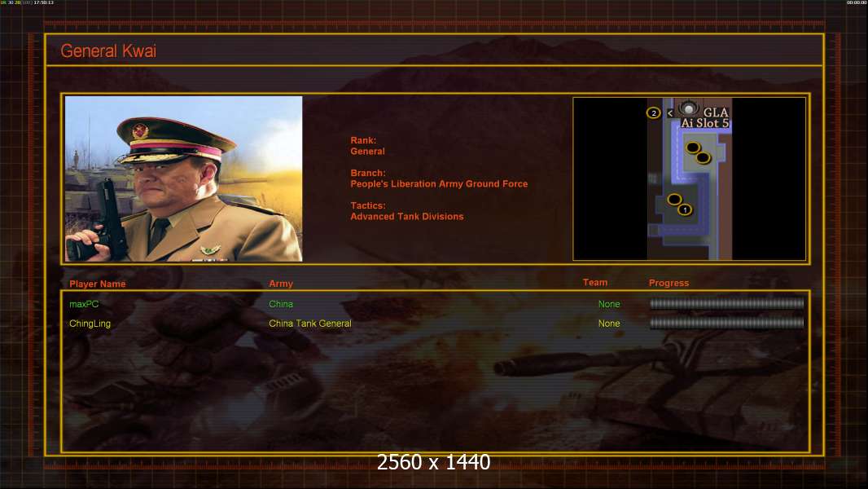Click start position marker 2 on minimap
This screenshot has width=868, height=489.
pyautogui.click(x=653, y=113)
